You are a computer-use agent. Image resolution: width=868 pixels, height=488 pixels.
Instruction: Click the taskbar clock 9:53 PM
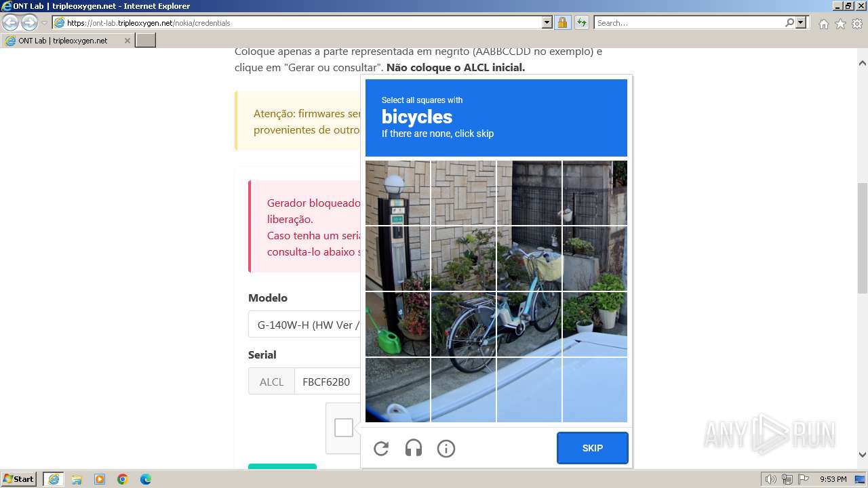click(833, 479)
